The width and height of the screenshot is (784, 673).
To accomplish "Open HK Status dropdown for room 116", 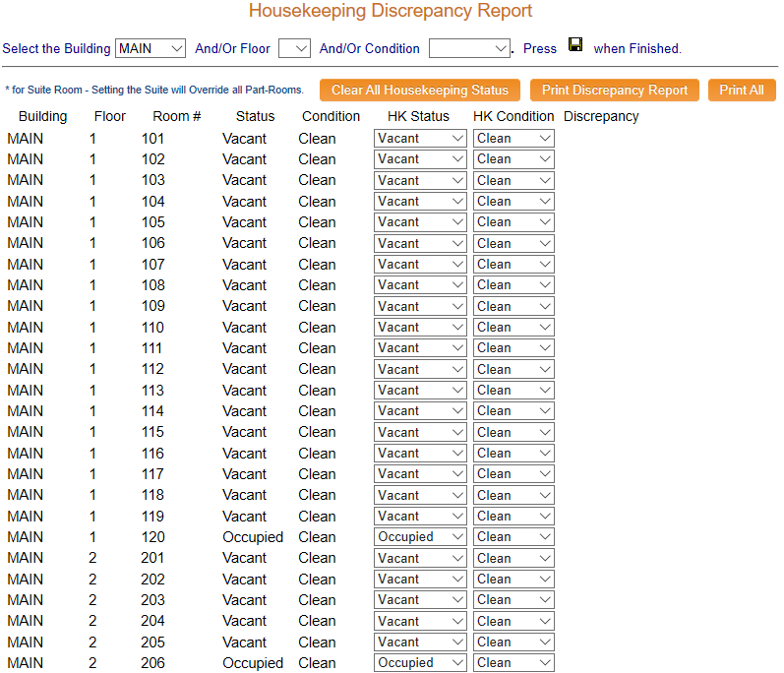I will pos(420,454).
